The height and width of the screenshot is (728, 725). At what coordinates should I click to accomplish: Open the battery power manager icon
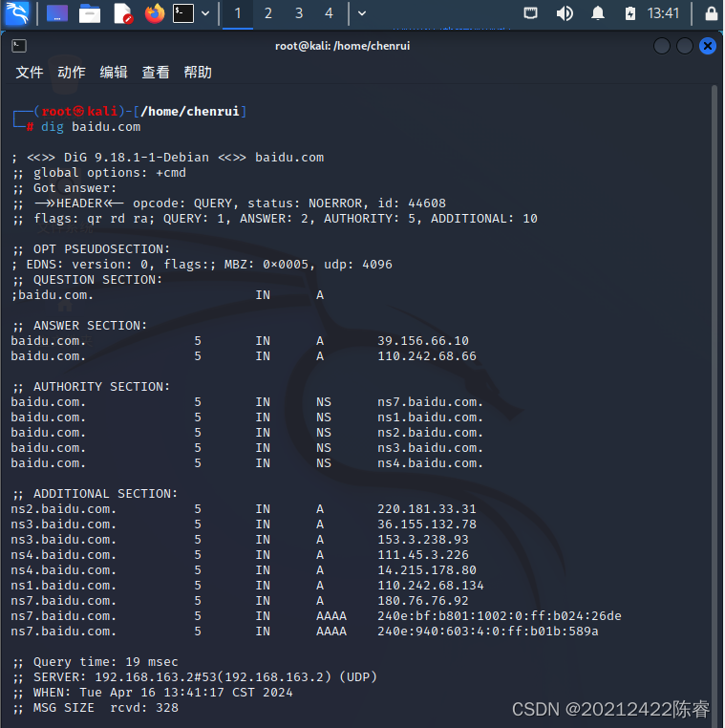coord(629,13)
